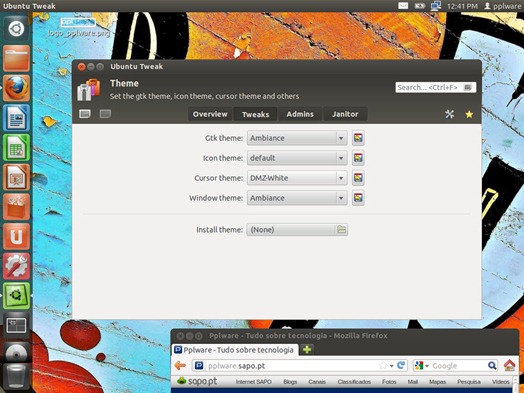Open the Icon theme dropdown
This screenshot has width=524, height=393.
(297, 158)
